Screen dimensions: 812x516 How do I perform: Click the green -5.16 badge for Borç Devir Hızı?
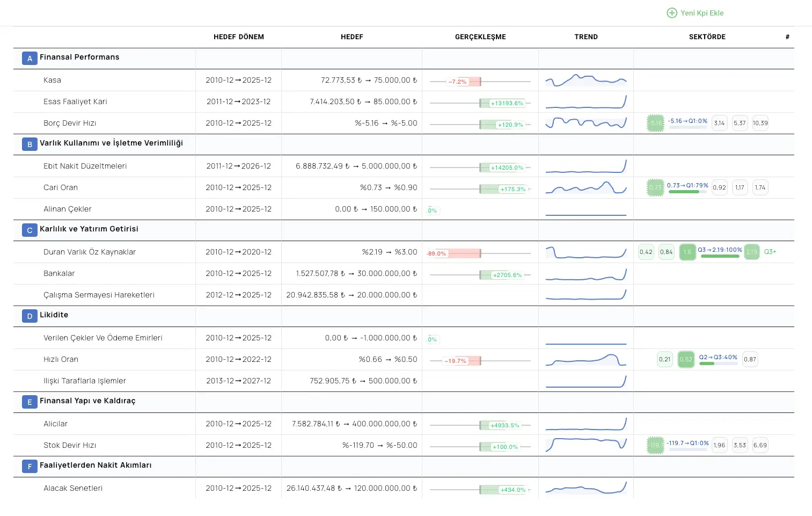tap(655, 123)
